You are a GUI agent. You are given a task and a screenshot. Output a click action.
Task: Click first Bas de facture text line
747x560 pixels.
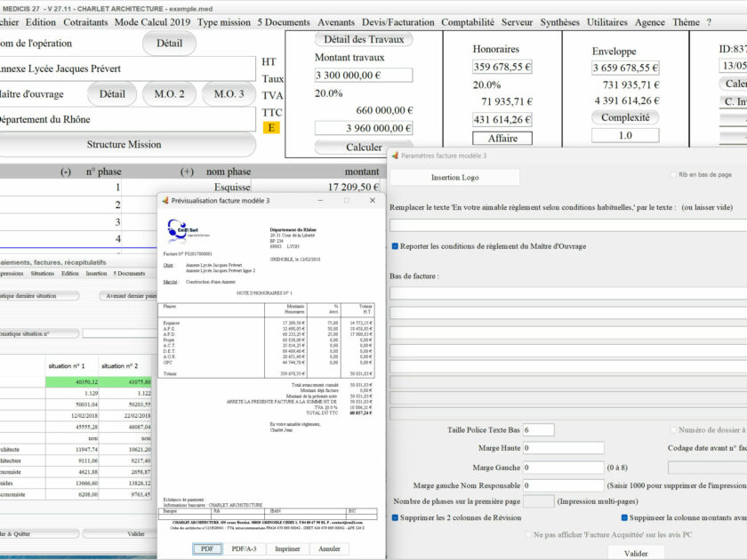click(568, 292)
